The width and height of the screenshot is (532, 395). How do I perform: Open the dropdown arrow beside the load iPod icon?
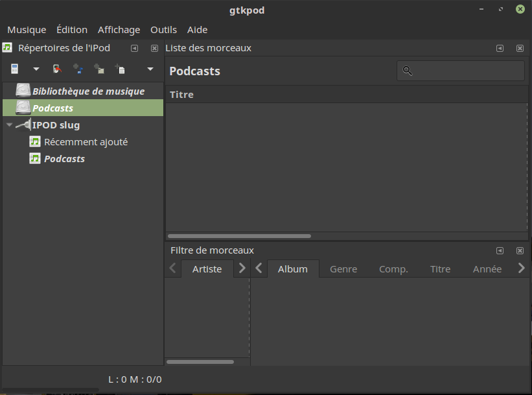coord(36,69)
